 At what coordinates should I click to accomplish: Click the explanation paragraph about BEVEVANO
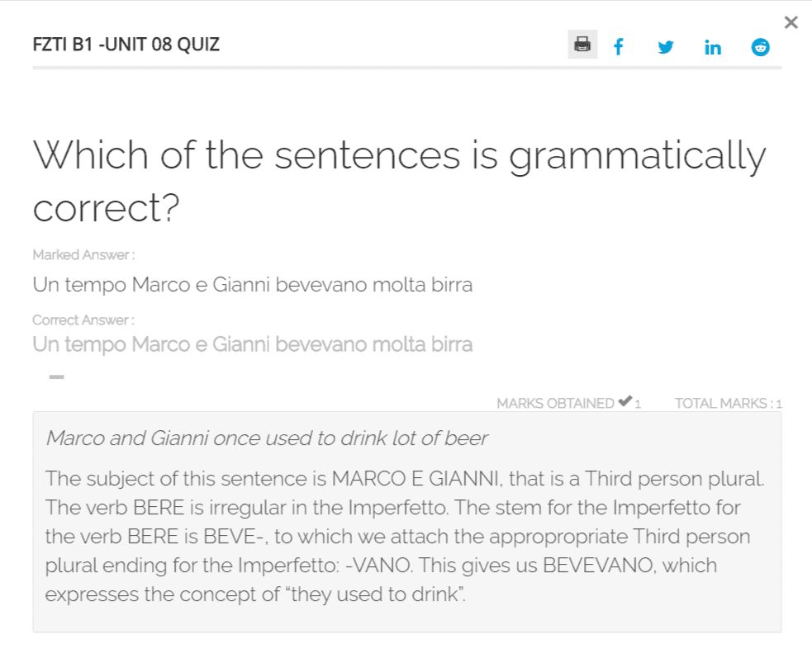(406, 536)
